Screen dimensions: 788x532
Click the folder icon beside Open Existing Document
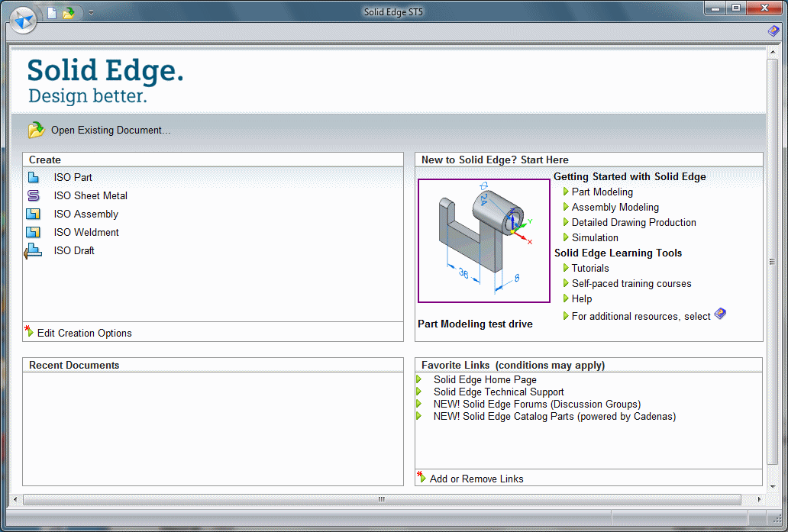click(36, 130)
